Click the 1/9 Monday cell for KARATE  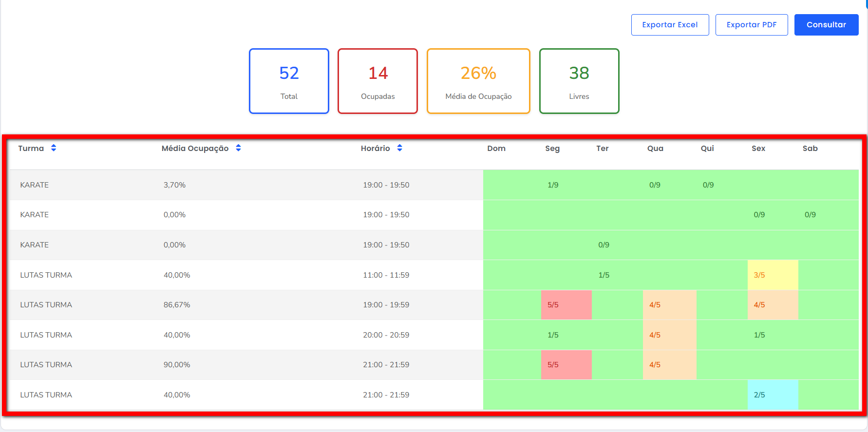click(553, 185)
